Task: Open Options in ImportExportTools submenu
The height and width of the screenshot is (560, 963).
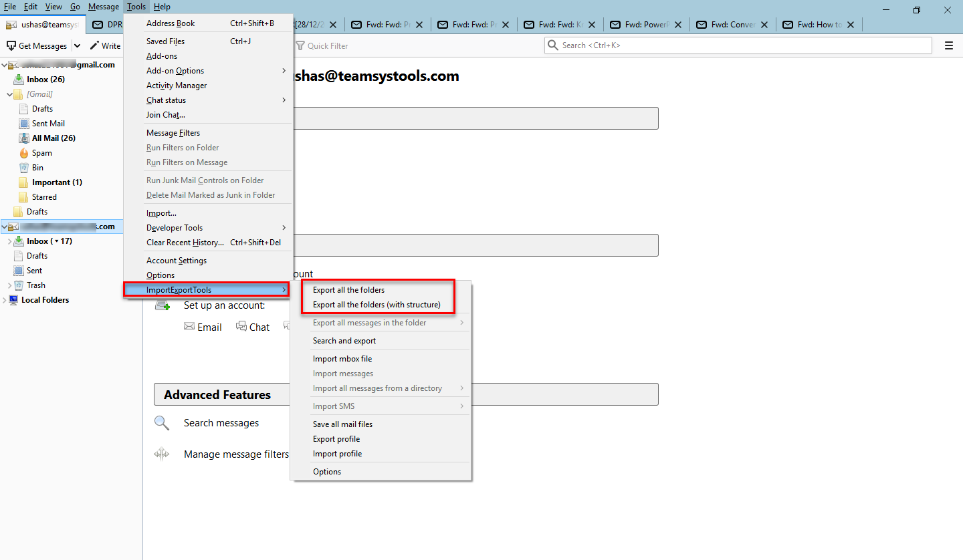Action: coord(381,472)
